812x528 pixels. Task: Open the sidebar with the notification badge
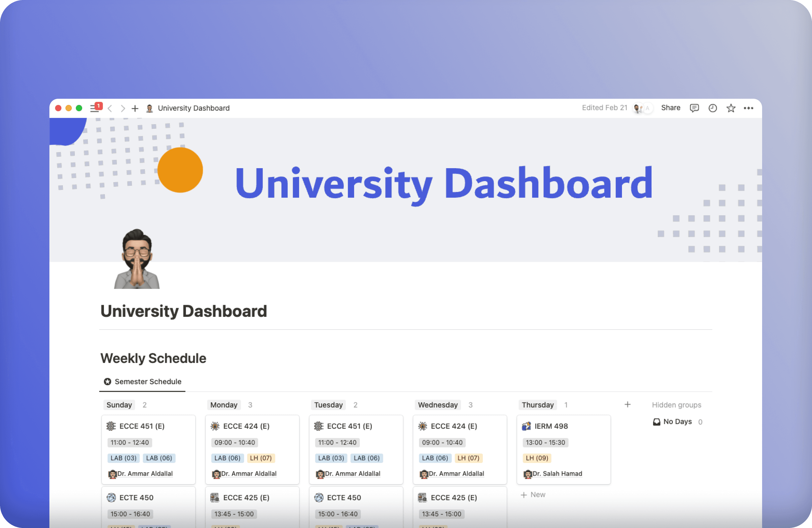[x=94, y=108]
